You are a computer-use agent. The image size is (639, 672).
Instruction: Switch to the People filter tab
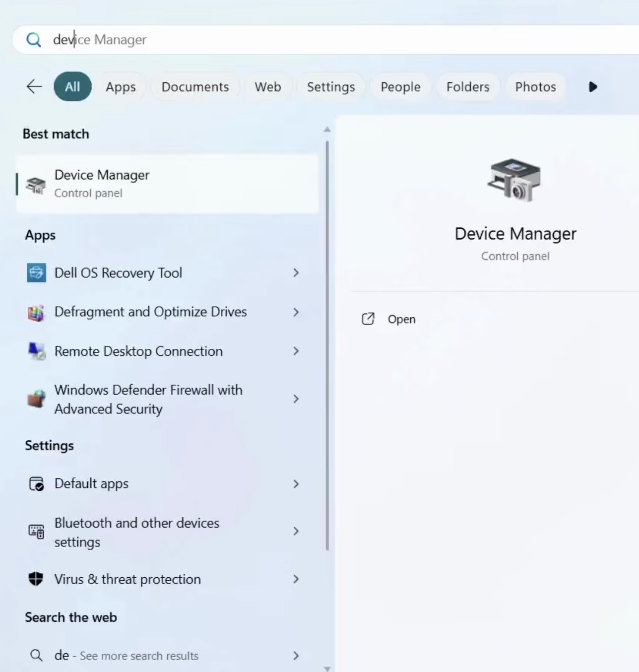click(400, 87)
